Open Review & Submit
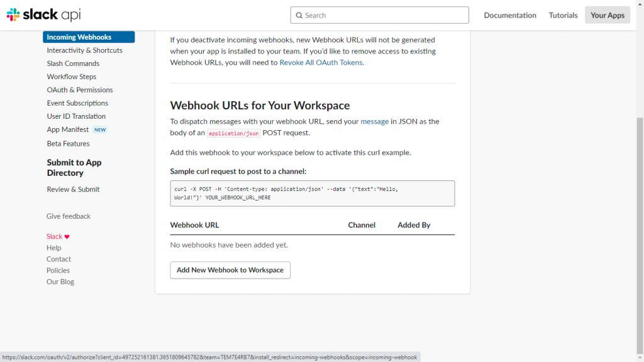The height and width of the screenshot is (362, 644). click(x=73, y=189)
